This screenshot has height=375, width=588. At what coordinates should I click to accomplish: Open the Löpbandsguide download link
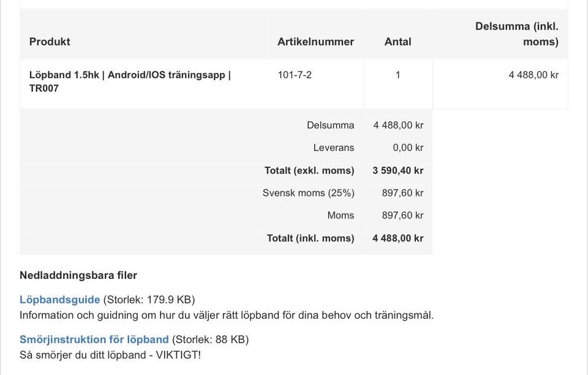(x=59, y=300)
